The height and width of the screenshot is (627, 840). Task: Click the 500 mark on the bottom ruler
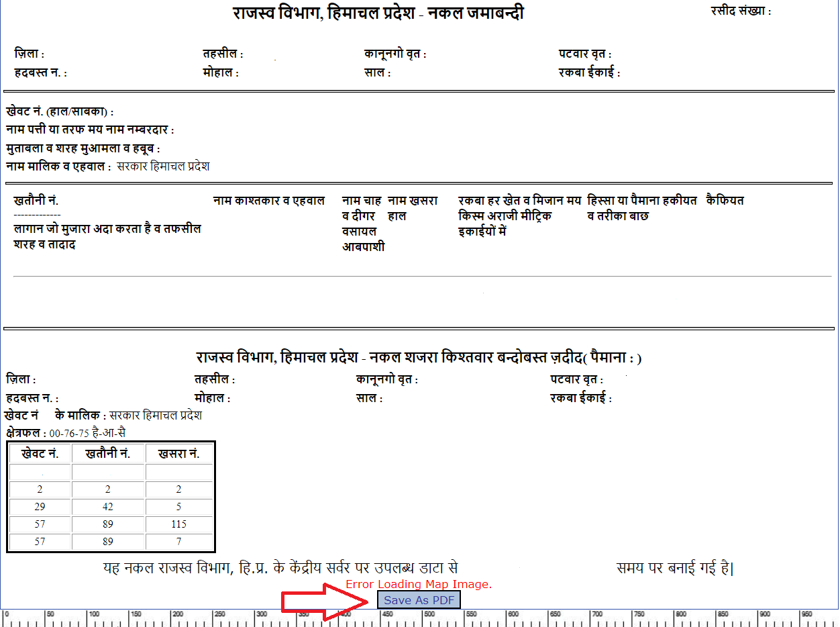[424, 616]
